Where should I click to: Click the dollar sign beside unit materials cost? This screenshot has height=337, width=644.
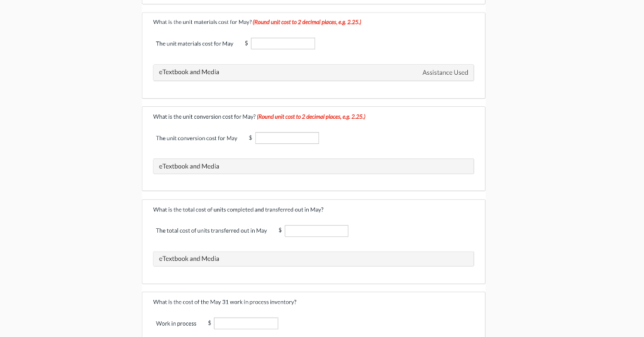point(246,43)
